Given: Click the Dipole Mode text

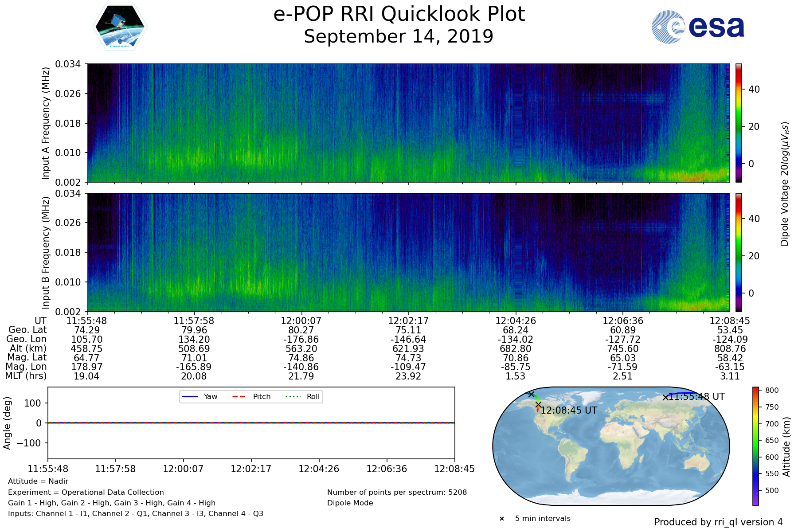Looking at the screenshot, I should pos(350,503).
